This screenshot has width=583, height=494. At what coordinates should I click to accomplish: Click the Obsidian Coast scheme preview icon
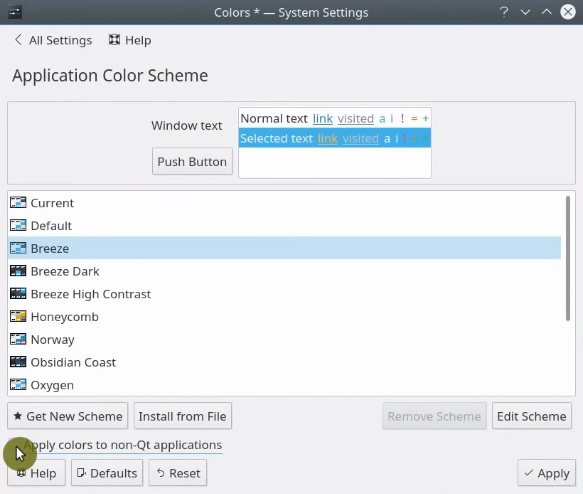point(18,362)
